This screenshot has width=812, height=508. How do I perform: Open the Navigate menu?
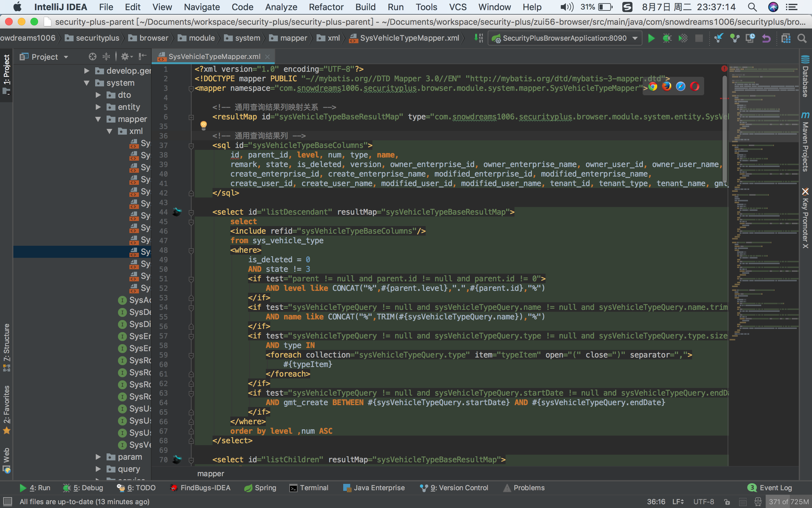(x=202, y=7)
